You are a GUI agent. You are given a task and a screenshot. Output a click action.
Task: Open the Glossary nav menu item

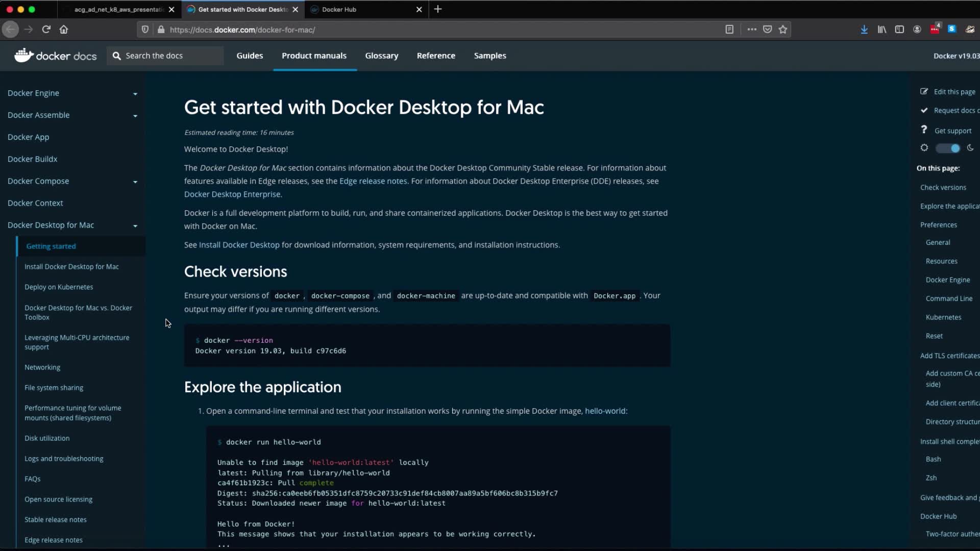381,56
